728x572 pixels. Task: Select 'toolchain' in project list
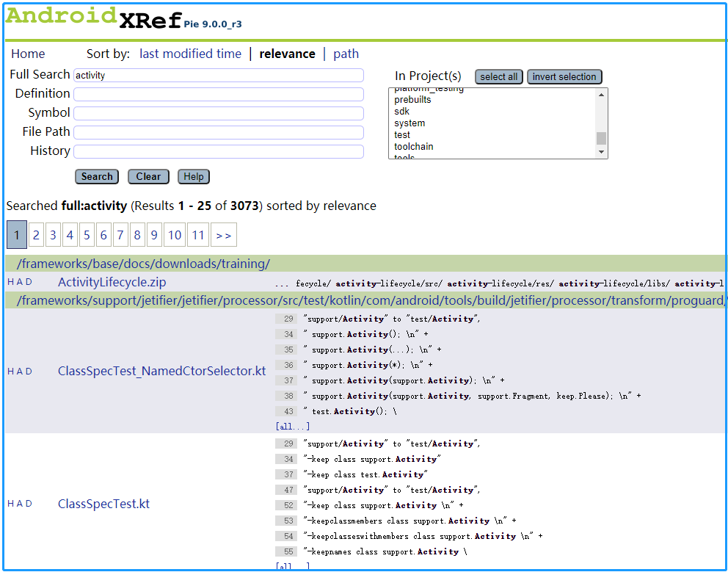click(414, 146)
